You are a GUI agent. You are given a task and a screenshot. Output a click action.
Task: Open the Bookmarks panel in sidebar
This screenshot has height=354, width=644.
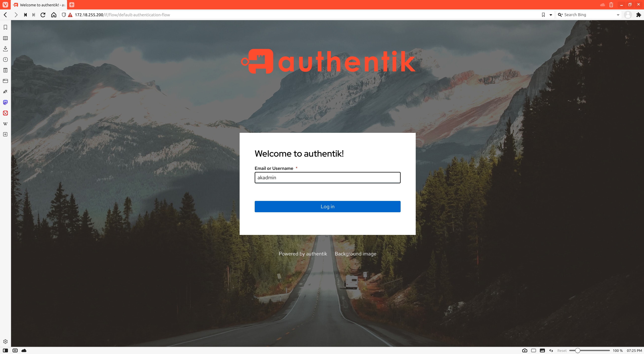pyautogui.click(x=5, y=27)
